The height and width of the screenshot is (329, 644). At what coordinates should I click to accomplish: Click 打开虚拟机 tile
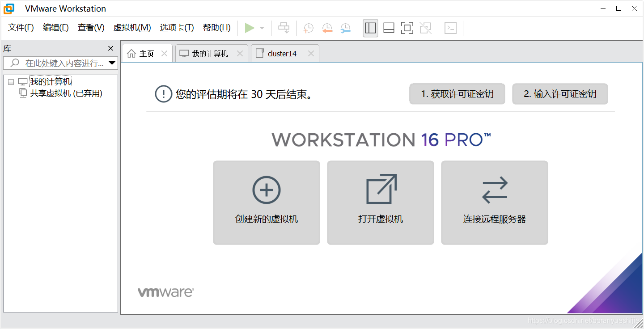(381, 202)
